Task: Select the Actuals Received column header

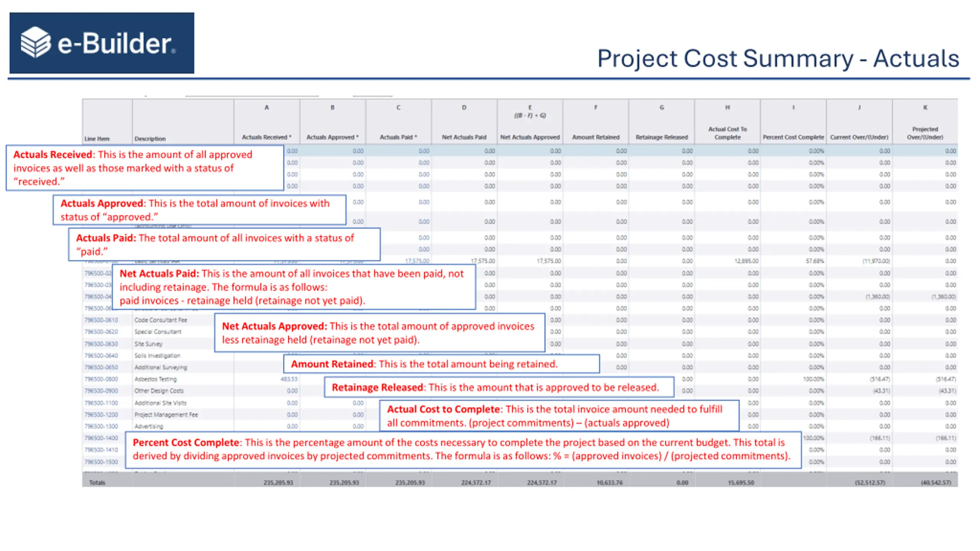Action: [x=266, y=137]
